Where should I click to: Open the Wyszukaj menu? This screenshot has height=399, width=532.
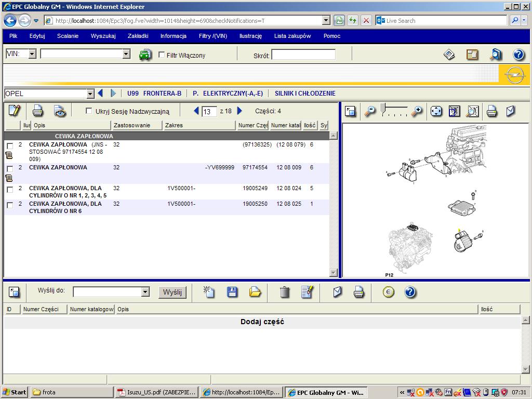pos(103,36)
